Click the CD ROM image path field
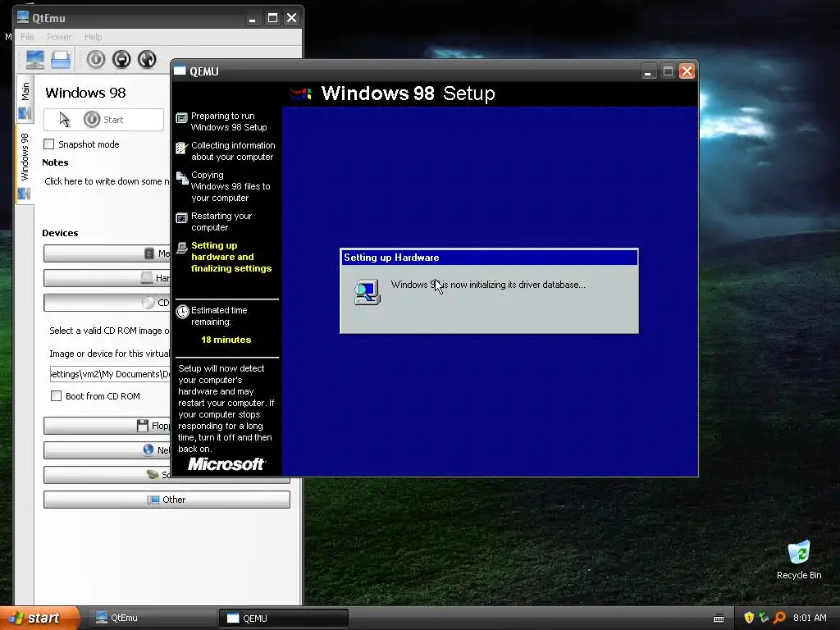Screen dimensions: 840x630 coord(109,374)
